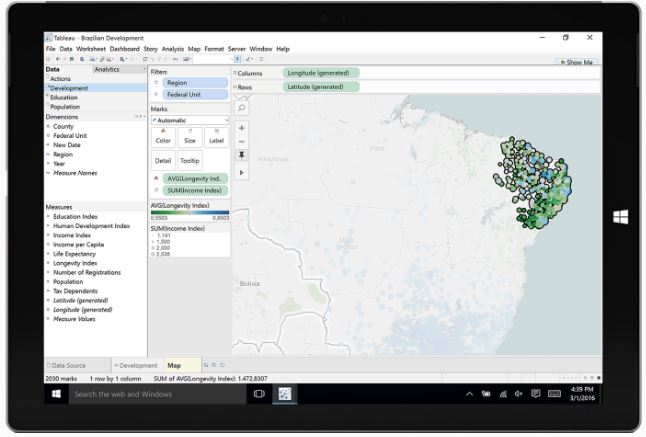Click the map pin reset icon

click(242, 155)
